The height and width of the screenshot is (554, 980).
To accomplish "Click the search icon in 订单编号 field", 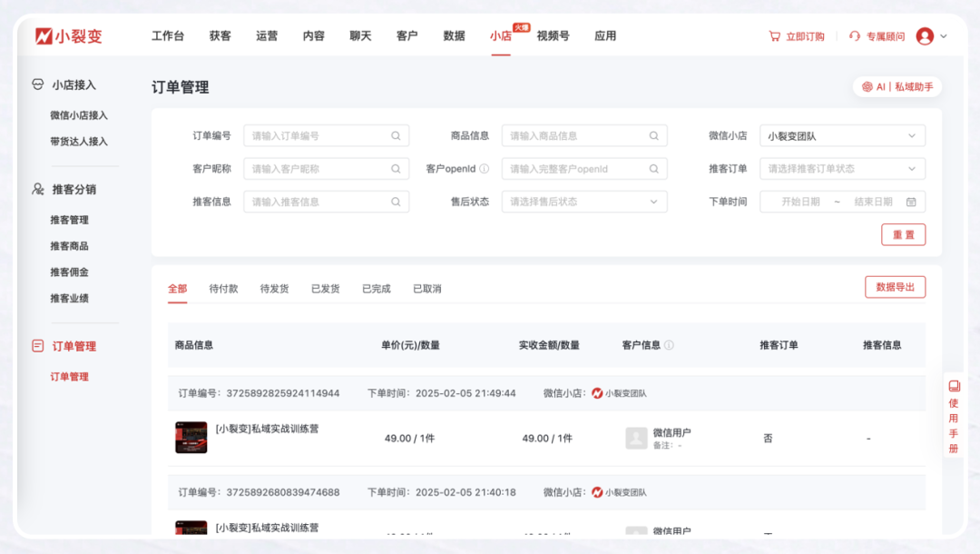I will [x=396, y=136].
